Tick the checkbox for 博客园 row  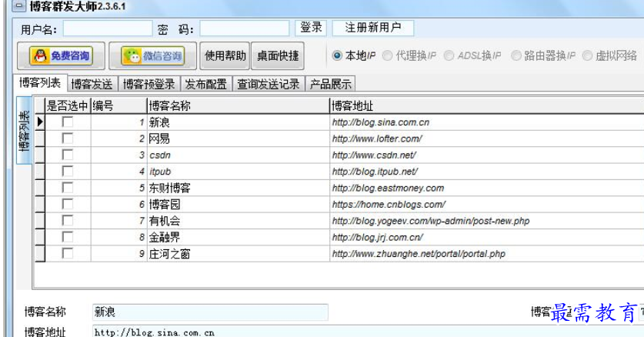pyautogui.click(x=68, y=204)
